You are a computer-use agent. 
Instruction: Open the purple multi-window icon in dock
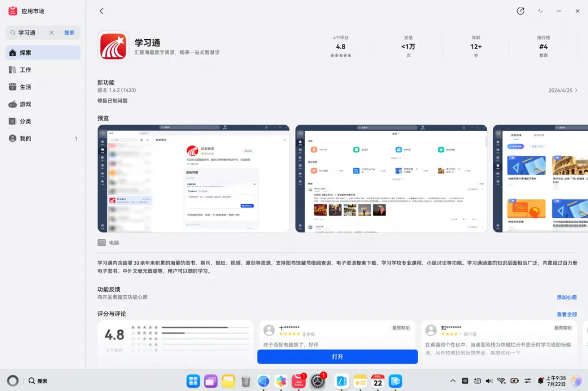coord(211,381)
